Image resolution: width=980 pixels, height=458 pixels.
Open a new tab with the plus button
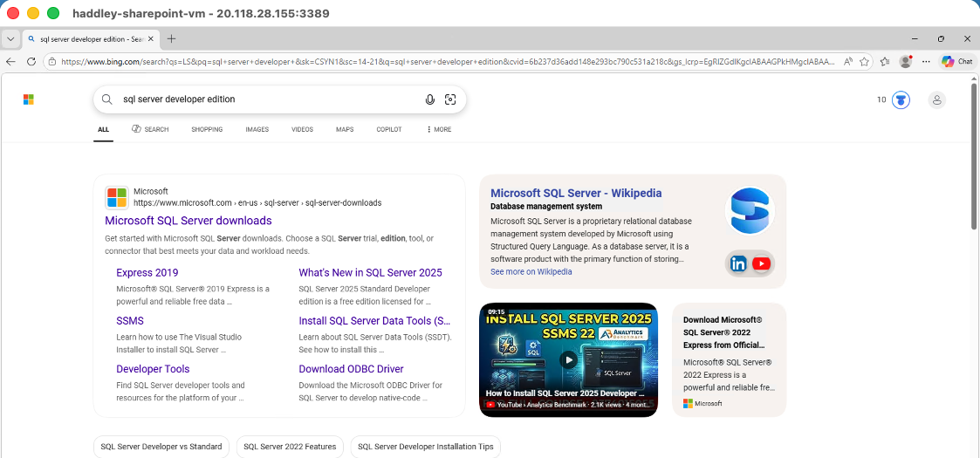coord(171,38)
